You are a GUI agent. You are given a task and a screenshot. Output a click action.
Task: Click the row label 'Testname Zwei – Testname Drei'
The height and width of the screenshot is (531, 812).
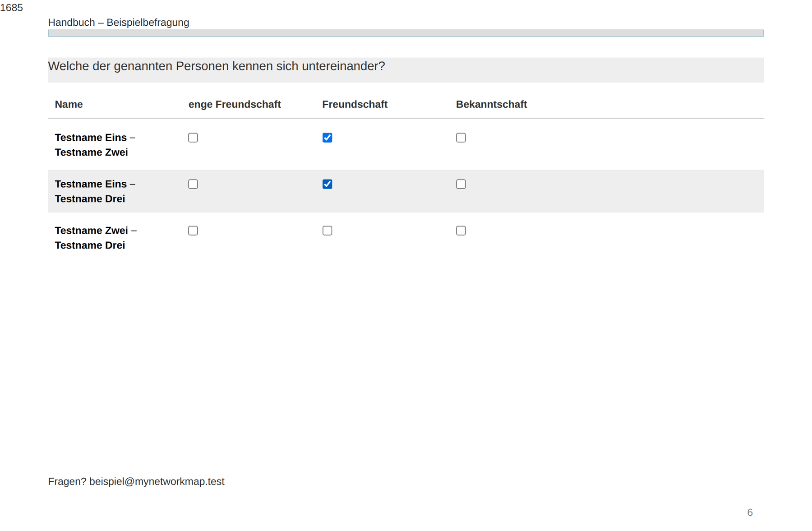96,238
